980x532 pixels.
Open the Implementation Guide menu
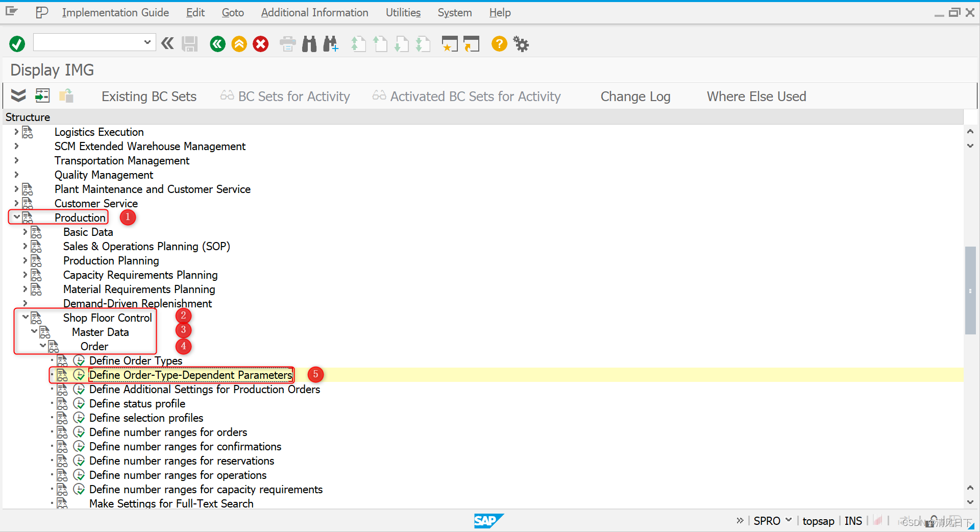(115, 12)
